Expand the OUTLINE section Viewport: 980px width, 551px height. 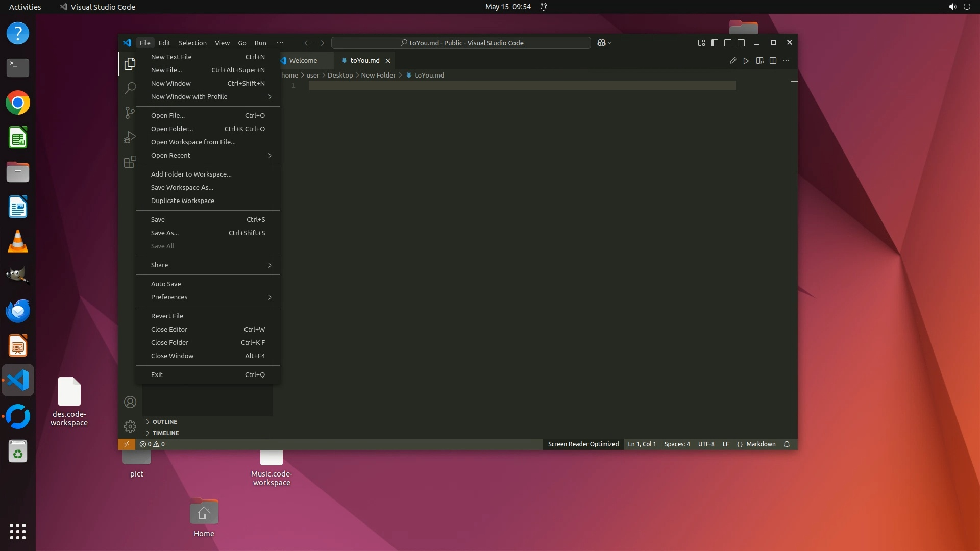point(164,422)
